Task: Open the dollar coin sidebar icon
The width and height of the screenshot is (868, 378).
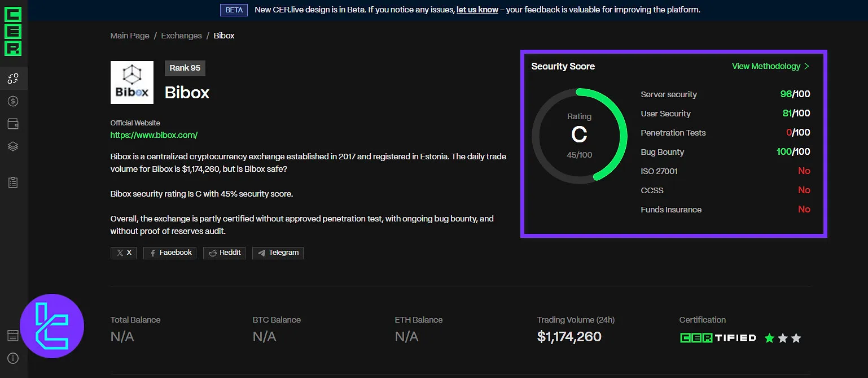Action: 13,101
